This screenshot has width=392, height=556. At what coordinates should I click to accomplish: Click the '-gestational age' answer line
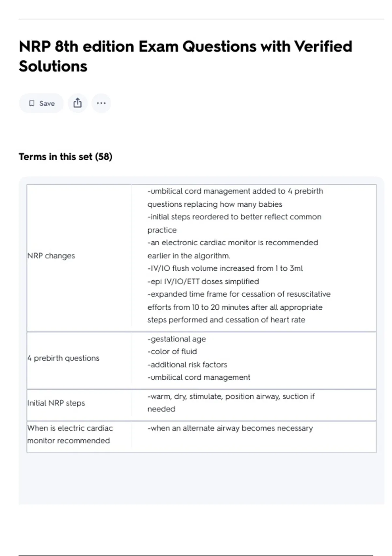pyautogui.click(x=177, y=339)
